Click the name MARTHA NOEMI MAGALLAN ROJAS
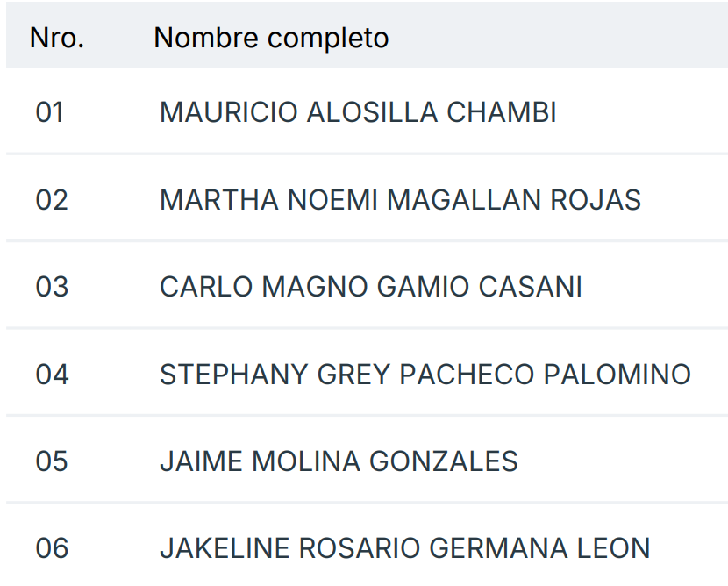The image size is (728, 586). point(400,200)
